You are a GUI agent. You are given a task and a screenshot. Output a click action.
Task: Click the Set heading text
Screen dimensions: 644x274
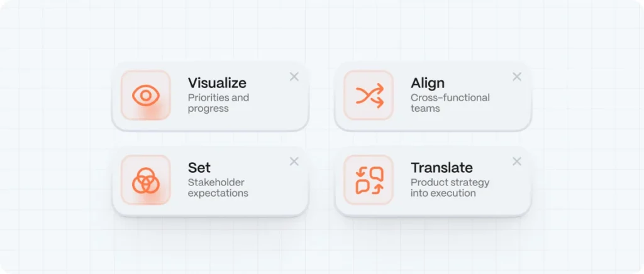tap(199, 168)
